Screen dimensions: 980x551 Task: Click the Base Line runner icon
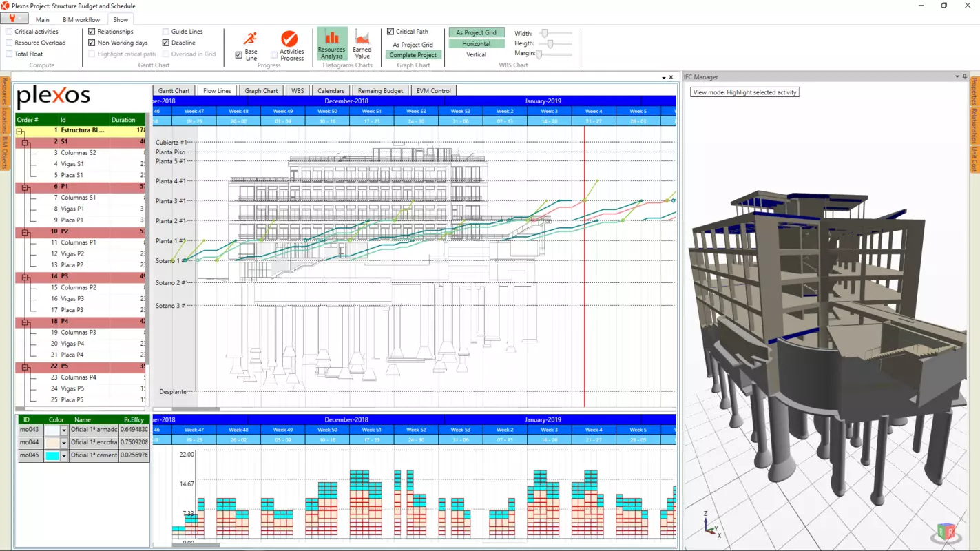click(251, 38)
